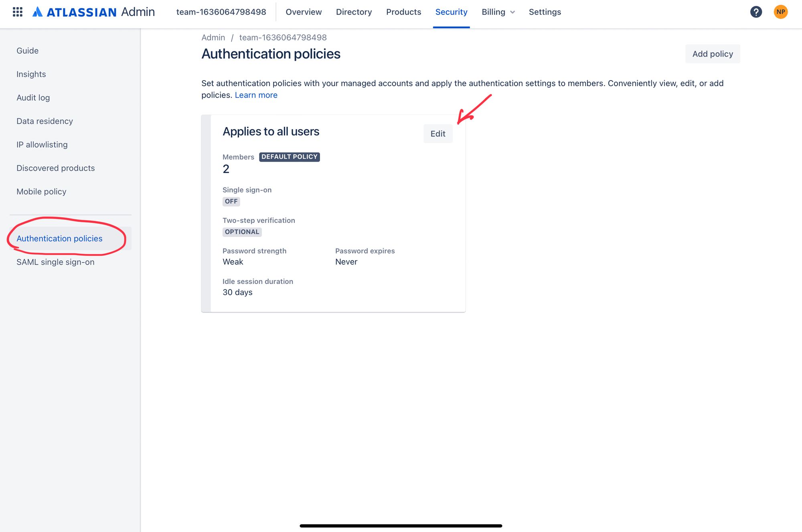802x532 pixels.
Task: Click the DEFAULT POLICY badge
Action: click(290, 157)
